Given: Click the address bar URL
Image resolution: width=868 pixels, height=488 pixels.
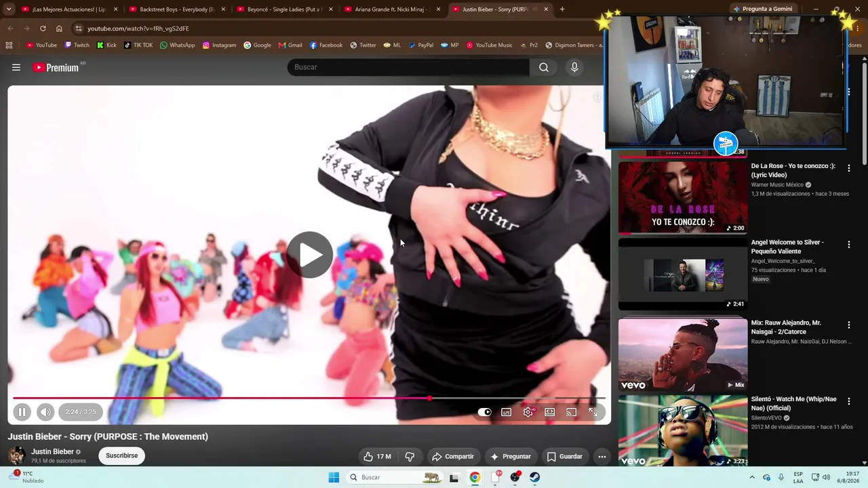Looking at the screenshot, I should (x=138, y=28).
